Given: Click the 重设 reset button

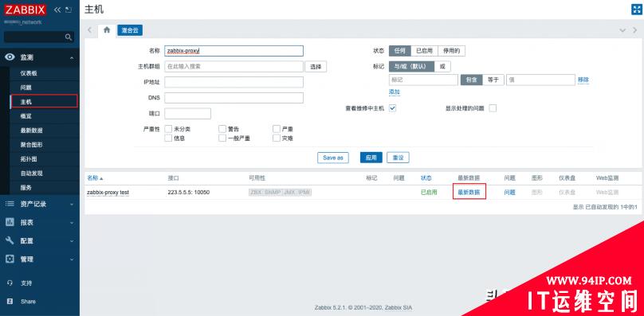Looking at the screenshot, I should click(x=398, y=158).
